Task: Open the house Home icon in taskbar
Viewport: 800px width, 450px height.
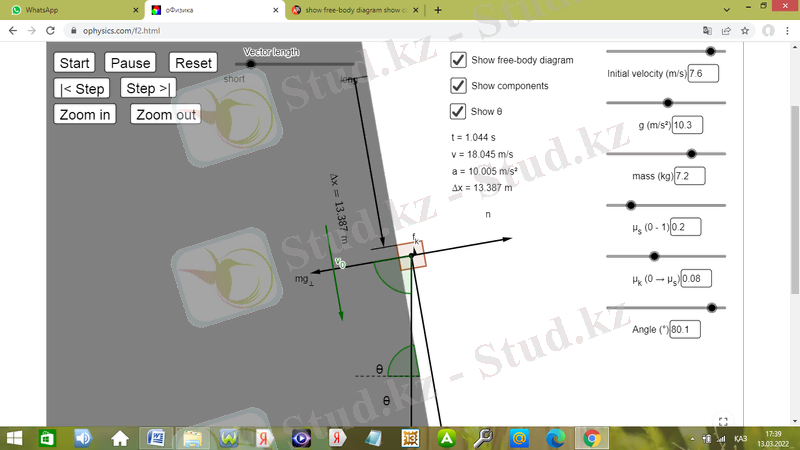Action: (x=120, y=438)
